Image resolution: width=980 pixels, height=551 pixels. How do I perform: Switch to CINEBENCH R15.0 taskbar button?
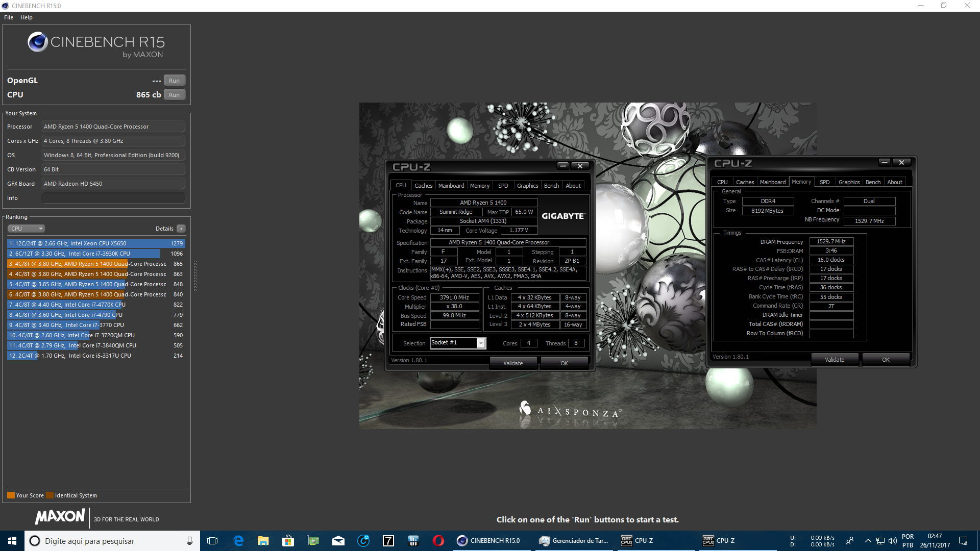(492, 541)
